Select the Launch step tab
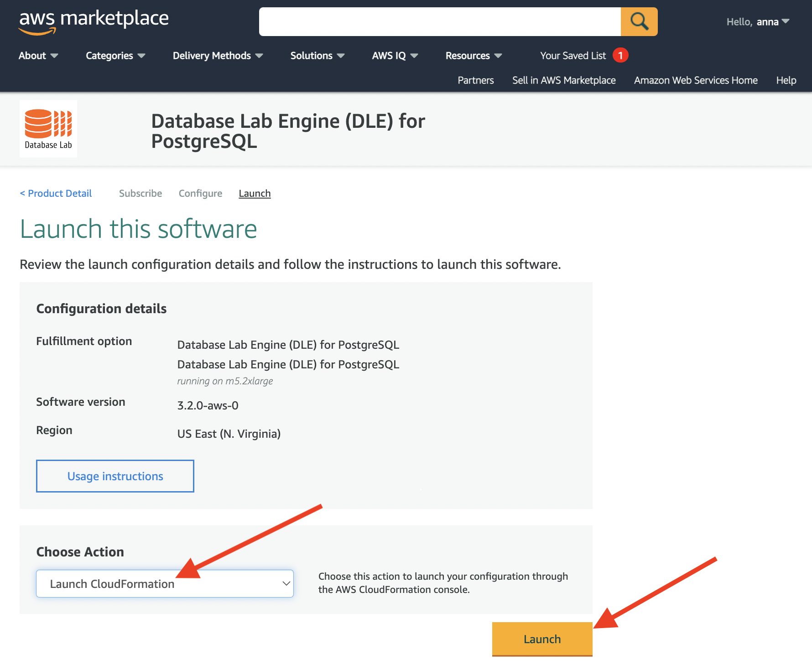 pyautogui.click(x=255, y=194)
